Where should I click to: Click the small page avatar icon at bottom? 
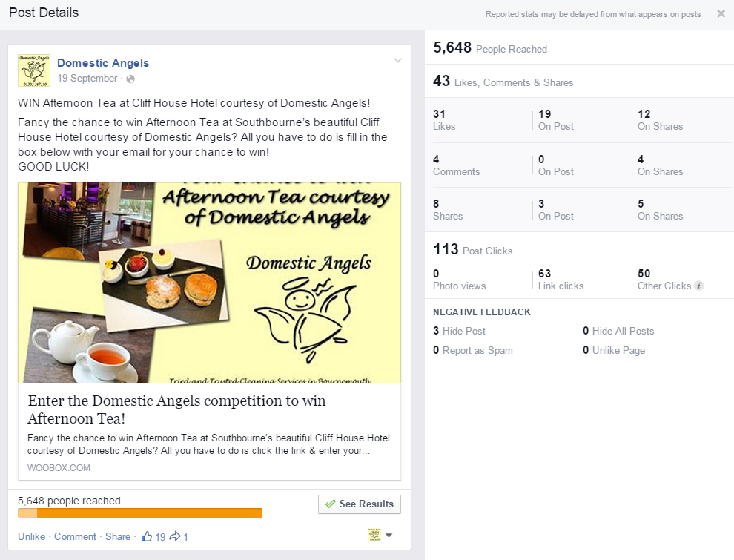coord(374,535)
